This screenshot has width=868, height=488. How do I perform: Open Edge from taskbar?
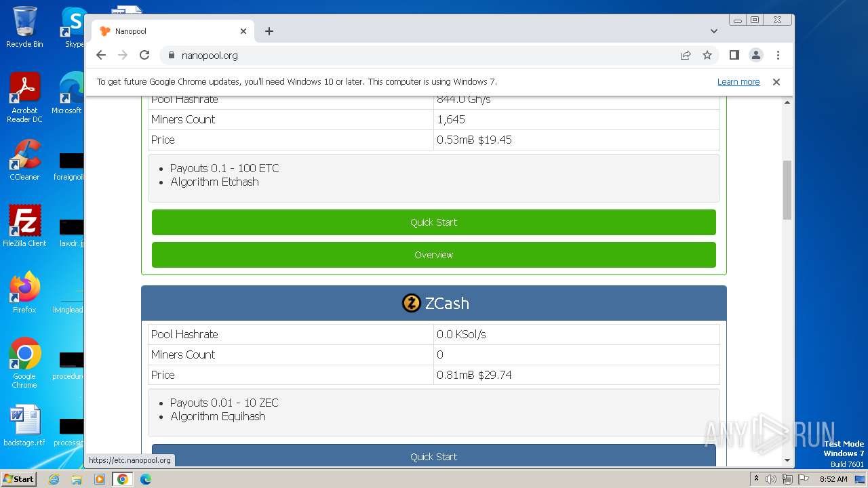click(x=146, y=479)
